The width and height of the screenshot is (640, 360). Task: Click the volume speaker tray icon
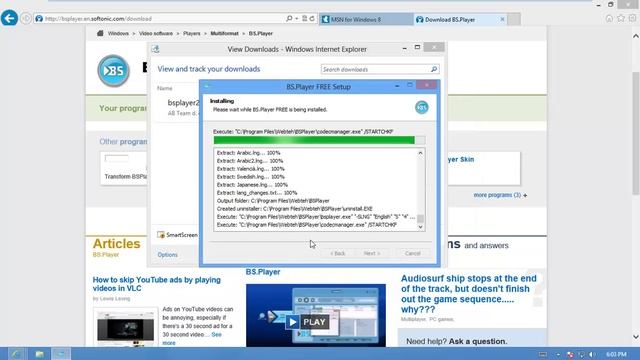(x=592, y=354)
